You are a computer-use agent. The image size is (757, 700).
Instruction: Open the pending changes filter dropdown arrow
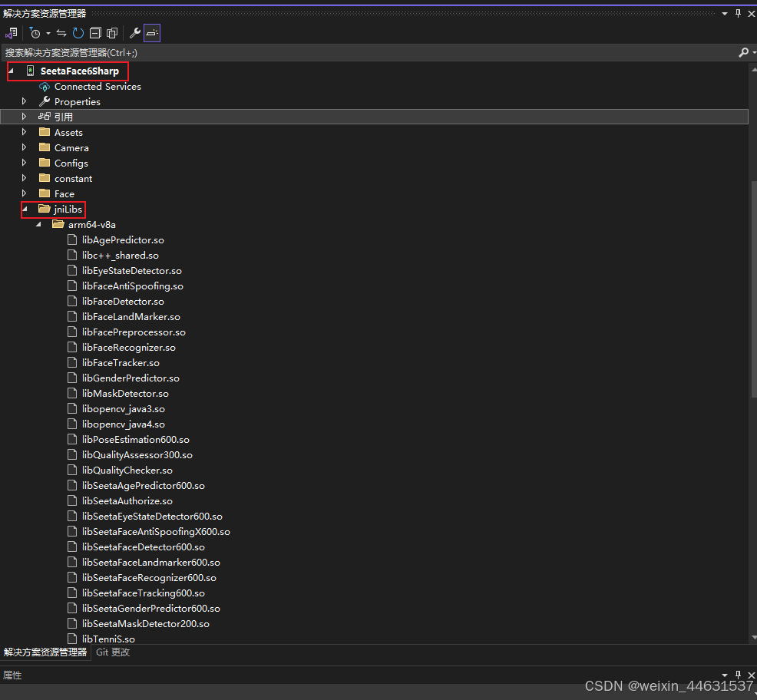[48, 33]
